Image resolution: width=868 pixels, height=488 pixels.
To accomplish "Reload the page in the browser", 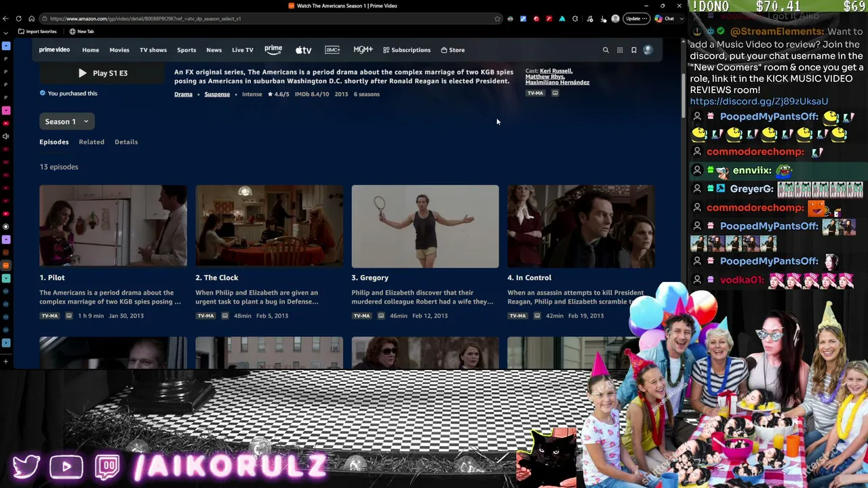I will tap(18, 18).
